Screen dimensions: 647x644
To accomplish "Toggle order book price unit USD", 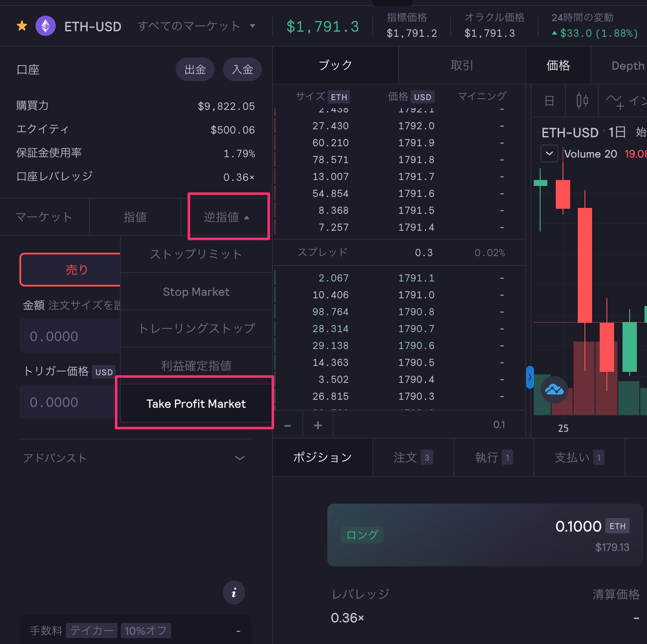I will pos(422,97).
